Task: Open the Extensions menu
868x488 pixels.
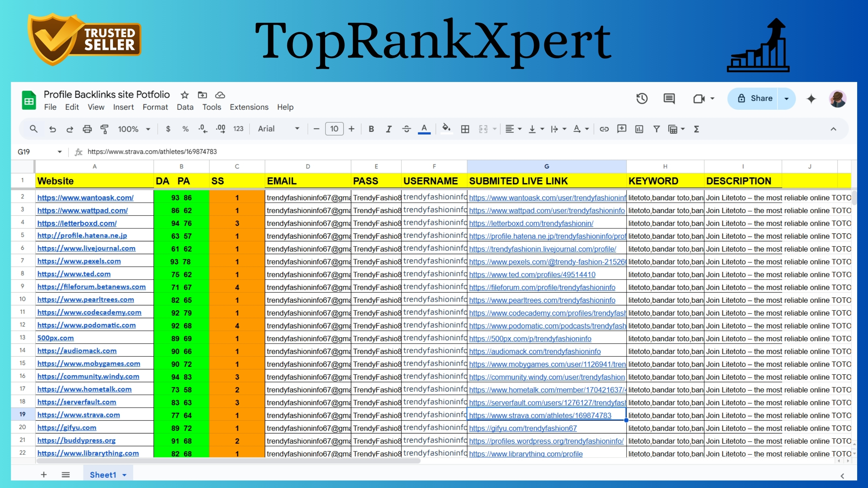Action: (249, 107)
